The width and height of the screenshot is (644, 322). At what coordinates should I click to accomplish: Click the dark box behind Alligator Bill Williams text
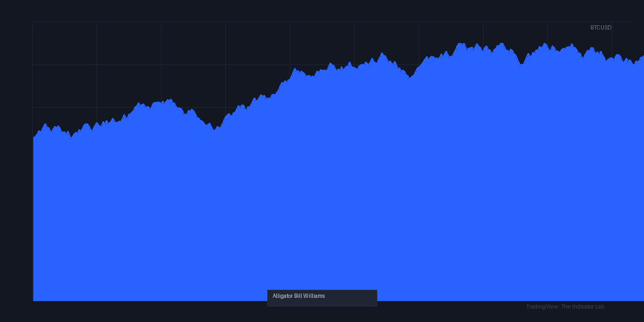[322, 298]
